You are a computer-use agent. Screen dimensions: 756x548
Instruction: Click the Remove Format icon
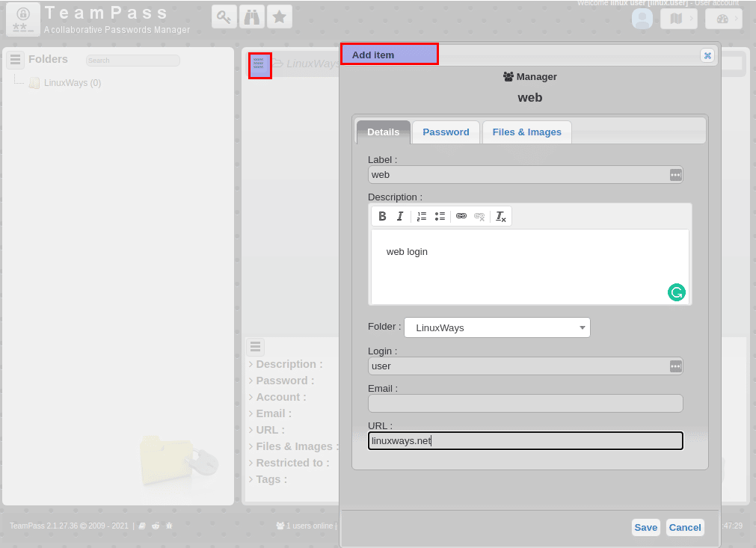(x=501, y=216)
